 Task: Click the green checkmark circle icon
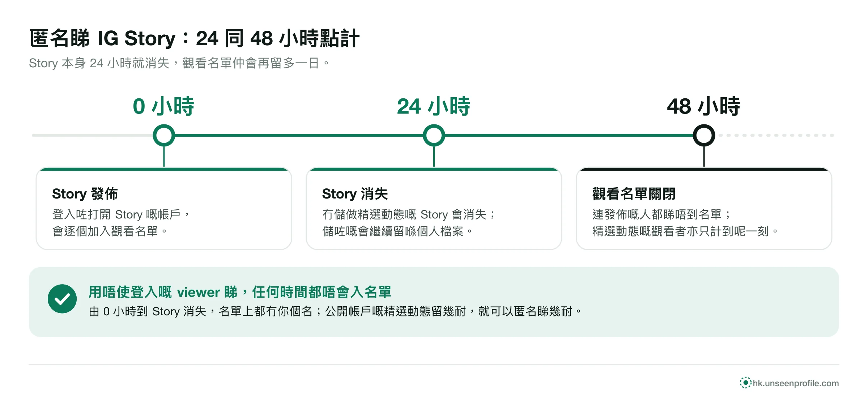(62, 299)
